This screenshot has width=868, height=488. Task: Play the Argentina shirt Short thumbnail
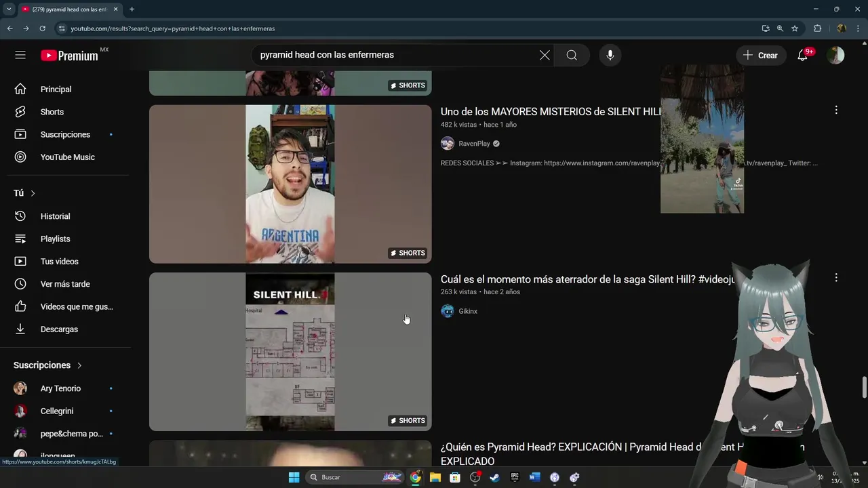pyautogui.click(x=290, y=184)
